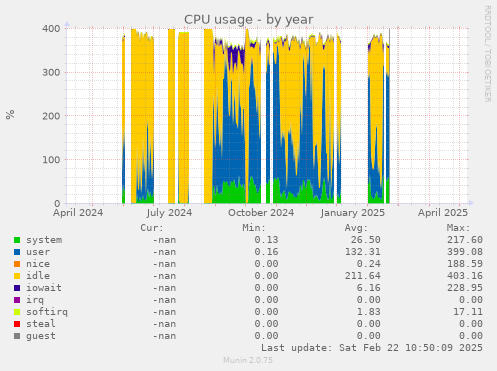The image size is (497, 371).
Task: Click the 400 y-axis label
Action: coord(51,29)
